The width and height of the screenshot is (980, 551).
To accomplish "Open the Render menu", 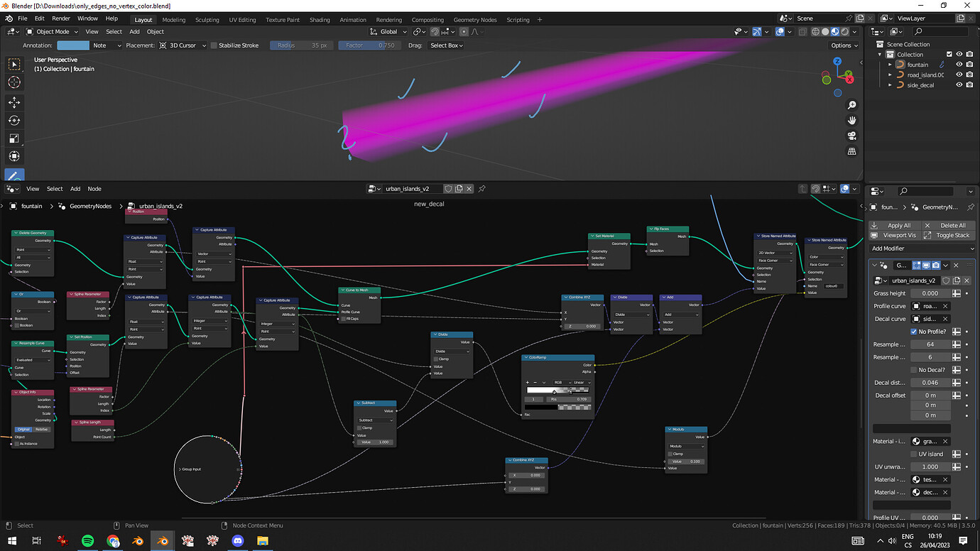I will point(61,18).
